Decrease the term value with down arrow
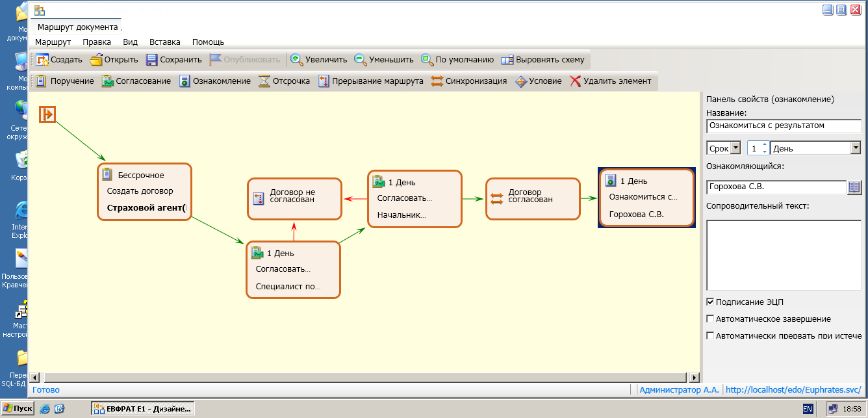 [764, 151]
